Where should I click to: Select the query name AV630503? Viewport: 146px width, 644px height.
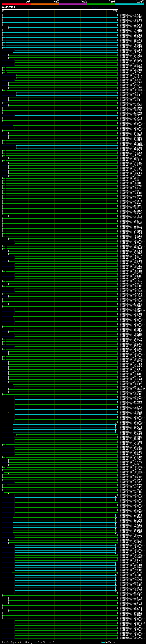click(x=8, y=8)
